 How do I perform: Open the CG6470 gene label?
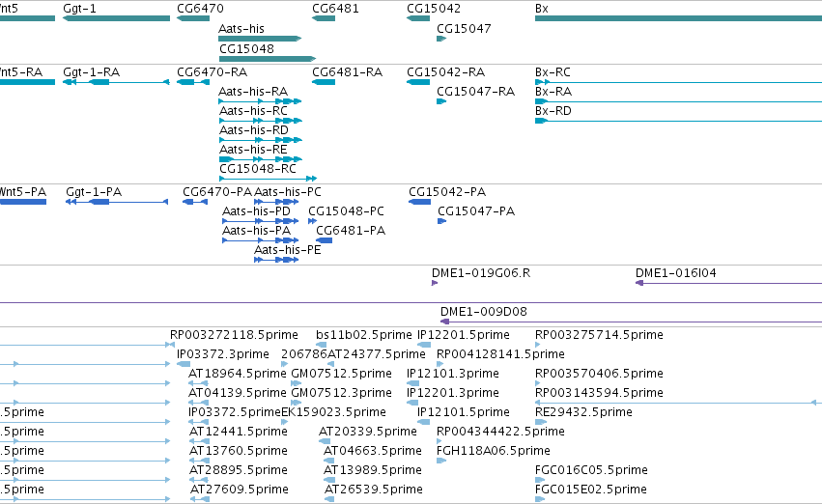click(x=200, y=9)
